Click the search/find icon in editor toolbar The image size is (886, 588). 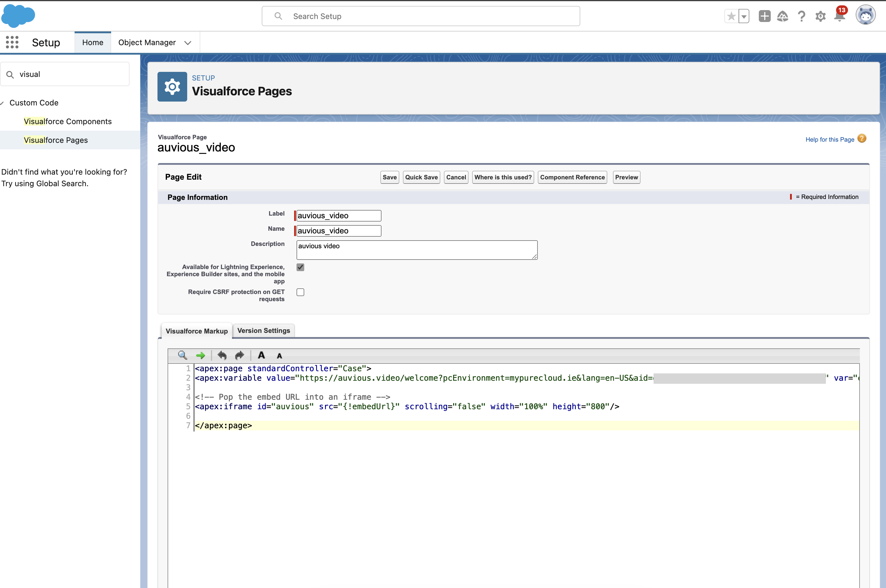182,355
